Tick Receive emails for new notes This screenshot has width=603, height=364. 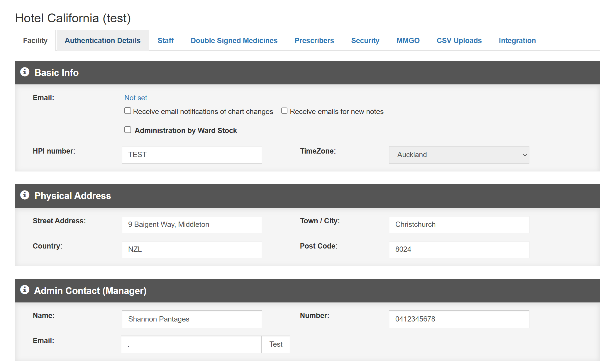click(284, 111)
